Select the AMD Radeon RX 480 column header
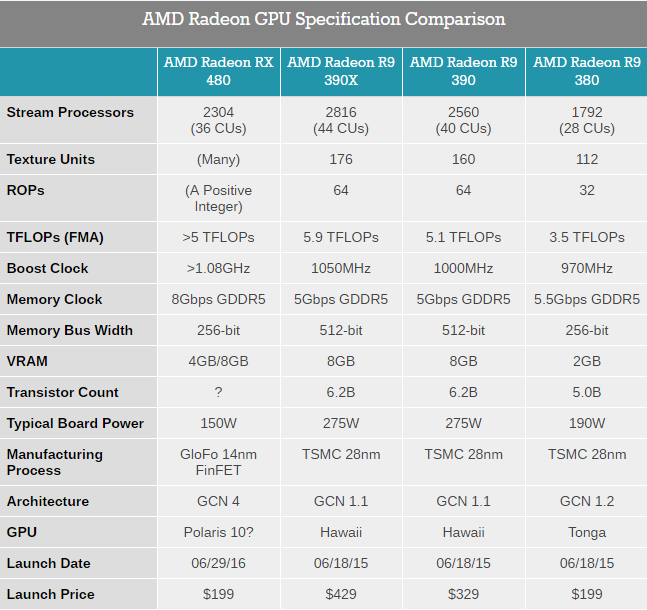 (x=219, y=71)
